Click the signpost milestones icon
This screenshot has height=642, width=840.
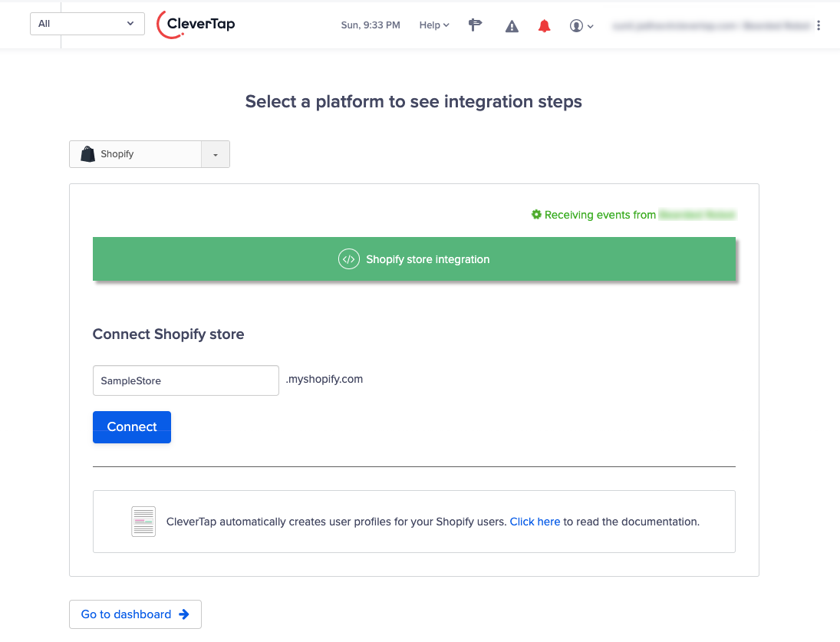point(475,25)
